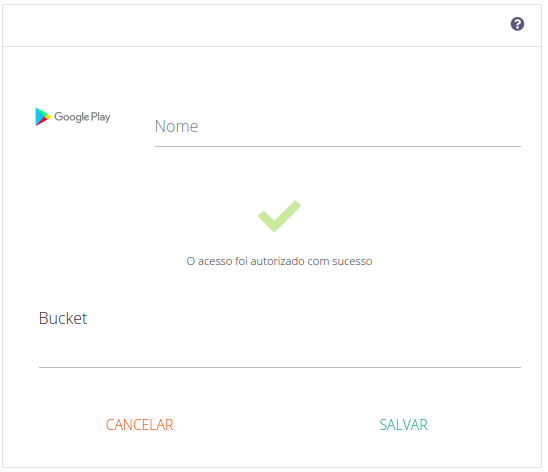548x472 pixels.
Task: Click the Google Play wordmark text
Action: [82, 117]
